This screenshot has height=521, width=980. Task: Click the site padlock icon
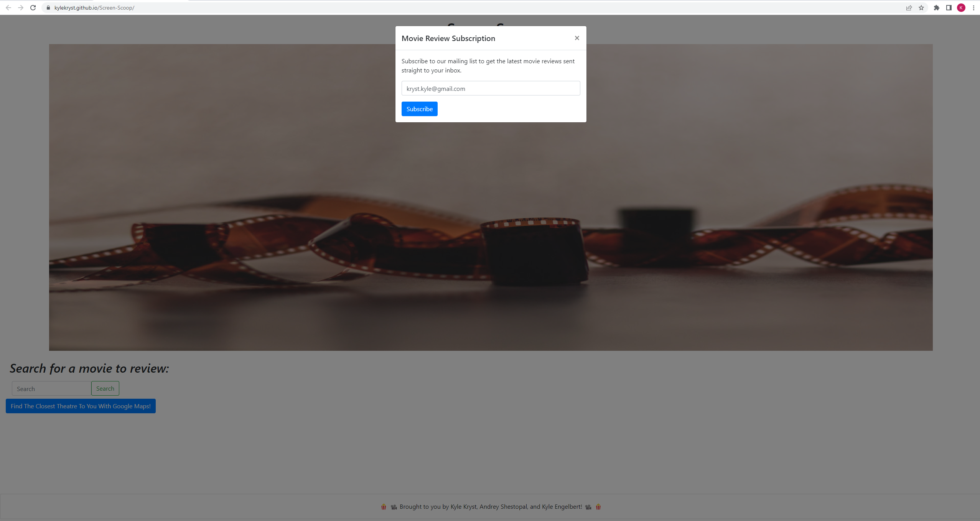pyautogui.click(x=48, y=8)
